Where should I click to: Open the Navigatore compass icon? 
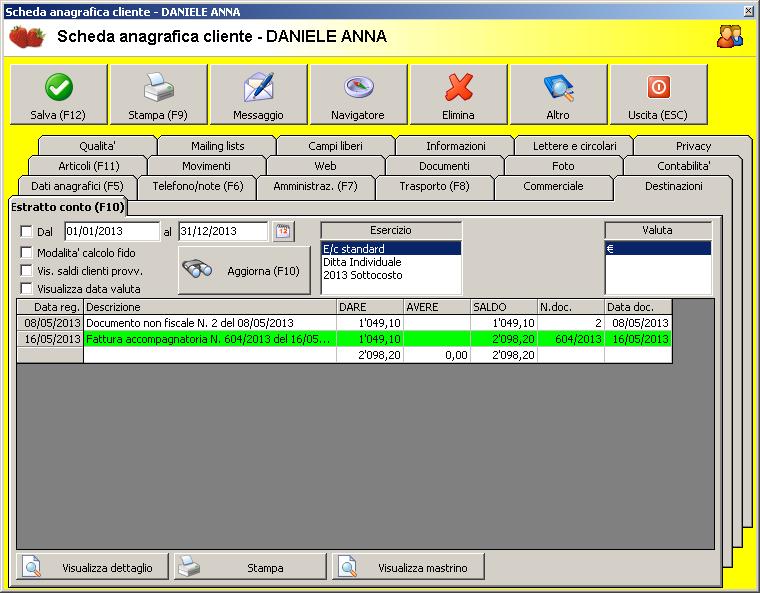(x=359, y=87)
